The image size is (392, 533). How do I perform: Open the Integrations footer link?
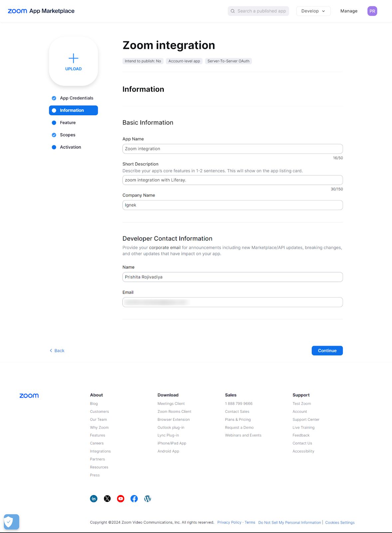tap(100, 451)
